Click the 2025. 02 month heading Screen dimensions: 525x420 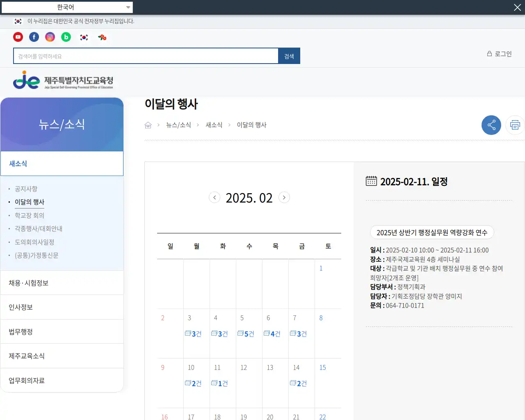pyautogui.click(x=249, y=198)
